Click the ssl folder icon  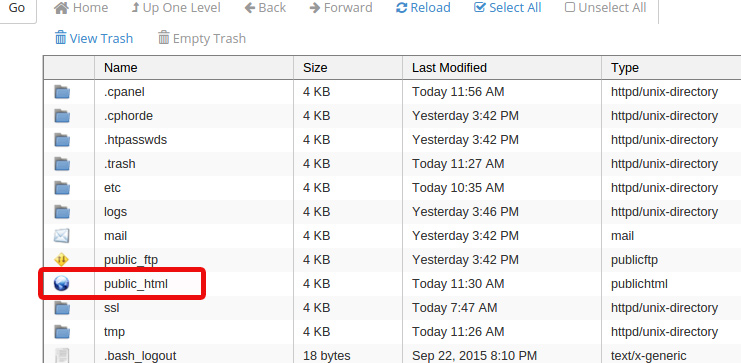[61, 308]
